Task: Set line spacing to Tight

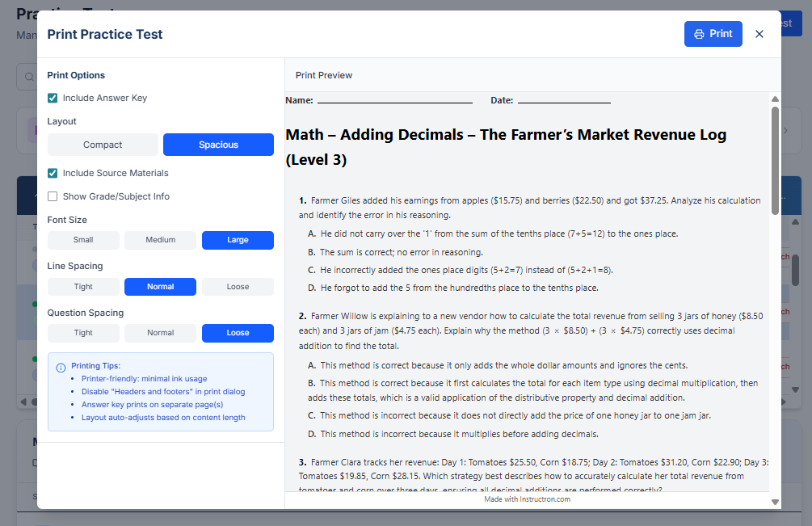Action: [83, 287]
